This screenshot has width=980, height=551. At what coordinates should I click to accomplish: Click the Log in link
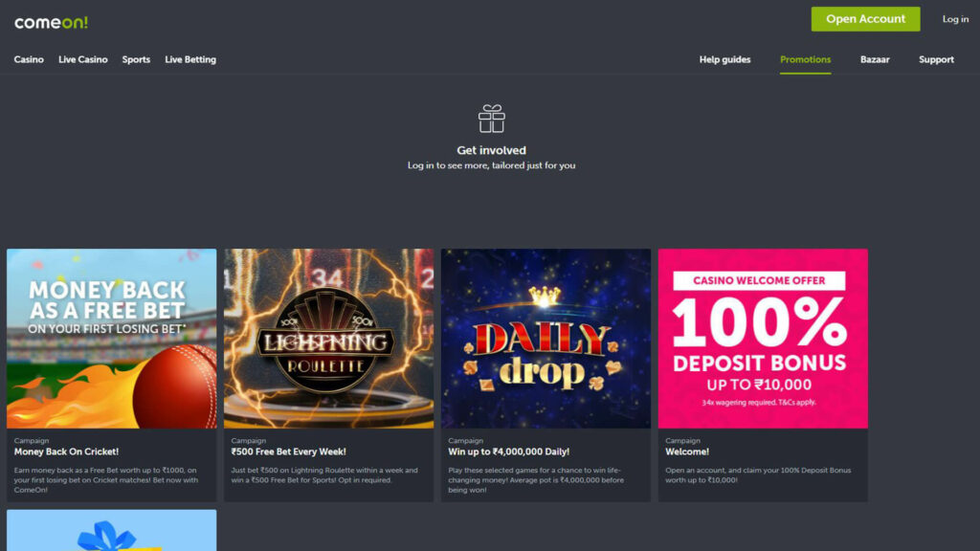(956, 19)
